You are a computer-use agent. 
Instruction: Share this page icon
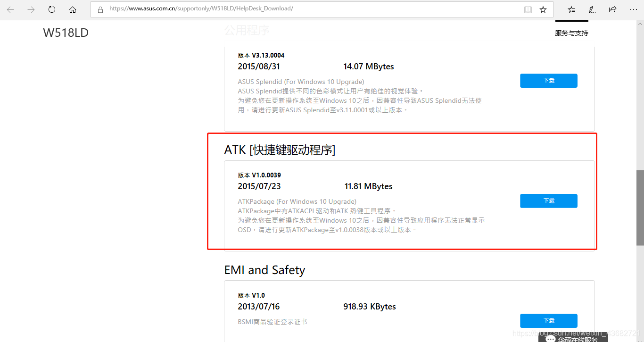pos(612,9)
